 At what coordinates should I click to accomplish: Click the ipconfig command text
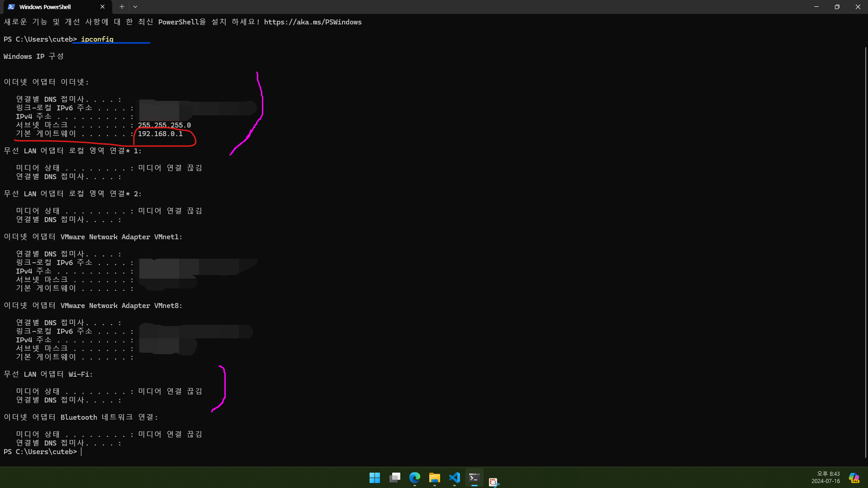pyautogui.click(x=97, y=39)
